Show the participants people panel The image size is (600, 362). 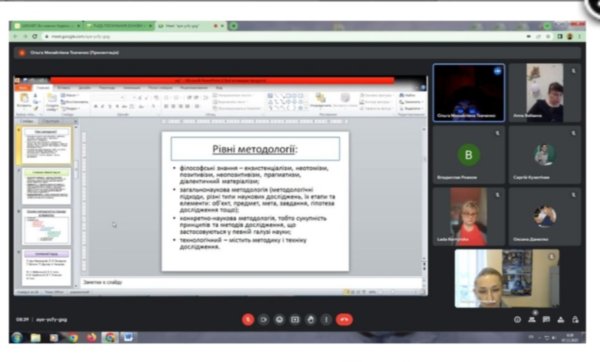coord(532,320)
